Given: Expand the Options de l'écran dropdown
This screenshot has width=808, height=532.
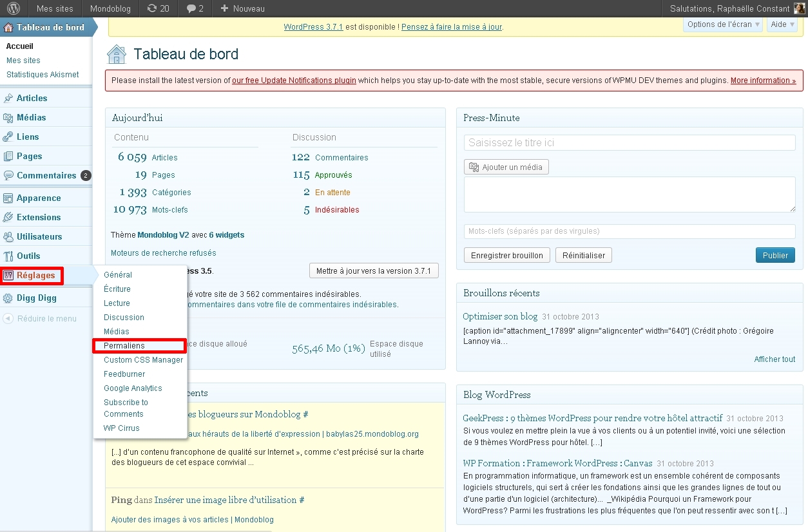Looking at the screenshot, I should pos(722,24).
